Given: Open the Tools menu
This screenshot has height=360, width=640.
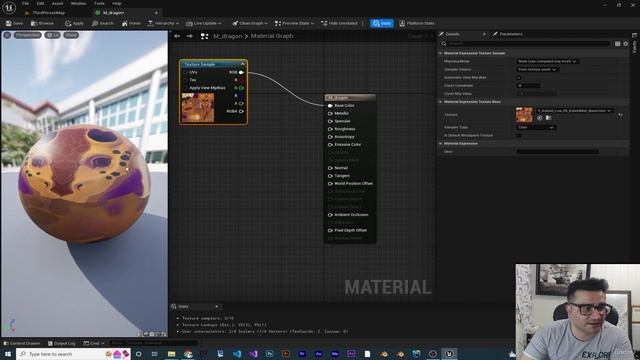Looking at the screenshot, I should (x=99, y=3).
